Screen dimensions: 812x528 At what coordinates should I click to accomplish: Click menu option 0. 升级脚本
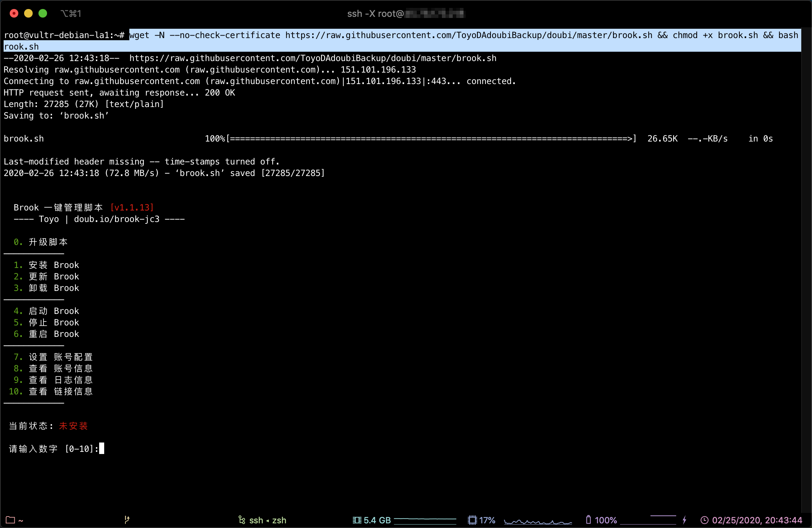point(41,242)
